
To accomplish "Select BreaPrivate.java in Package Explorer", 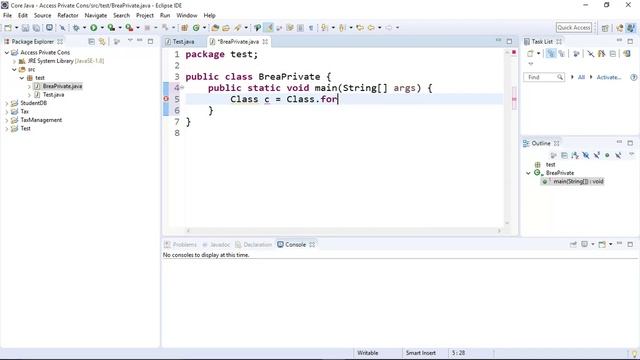I will (62, 86).
